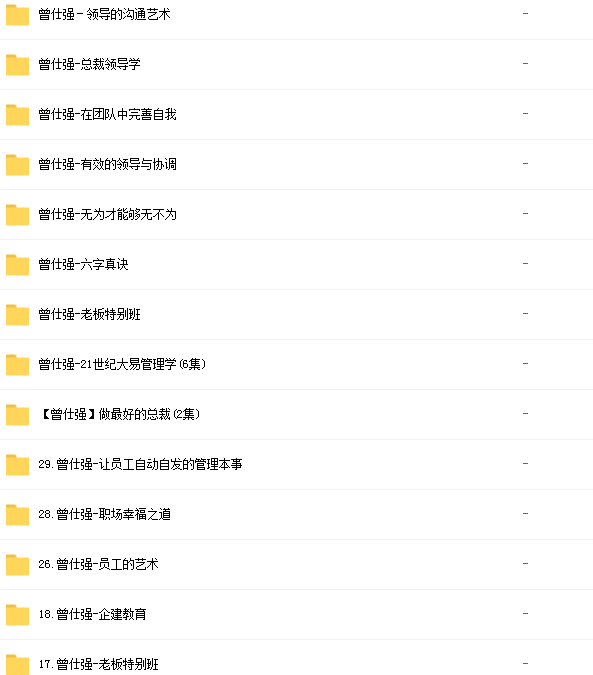Open folder icon of 做最好的总裁 (2集)
The image size is (593, 675).
[x=17, y=415]
